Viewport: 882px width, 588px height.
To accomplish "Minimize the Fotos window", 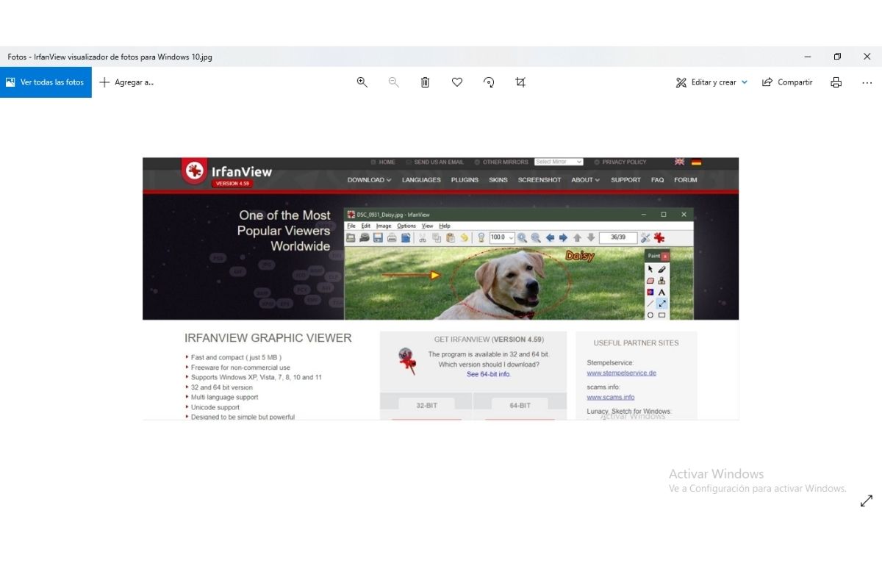I will pos(807,57).
